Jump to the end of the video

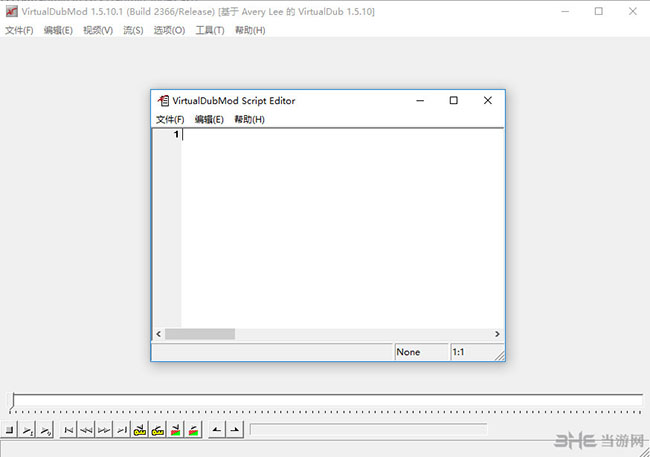[x=122, y=430]
